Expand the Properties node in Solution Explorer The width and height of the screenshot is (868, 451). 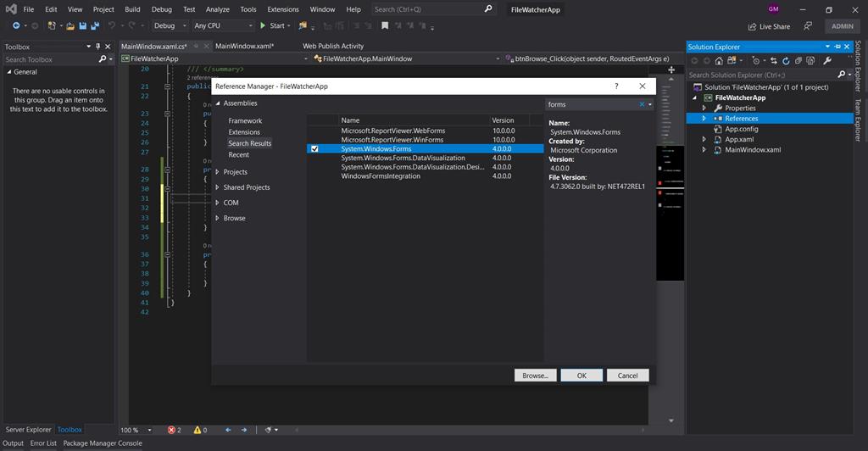(704, 109)
